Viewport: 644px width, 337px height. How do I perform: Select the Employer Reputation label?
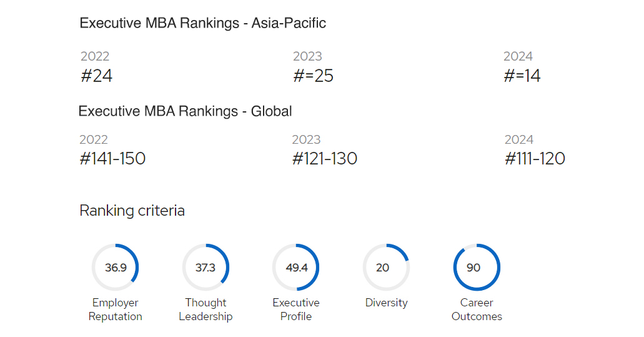[x=116, y=309]
